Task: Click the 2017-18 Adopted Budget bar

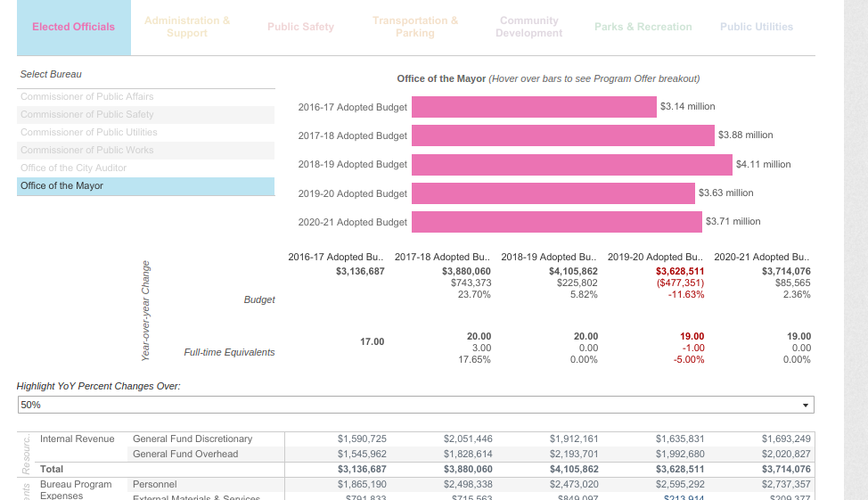Action: (x=563, y=135)
